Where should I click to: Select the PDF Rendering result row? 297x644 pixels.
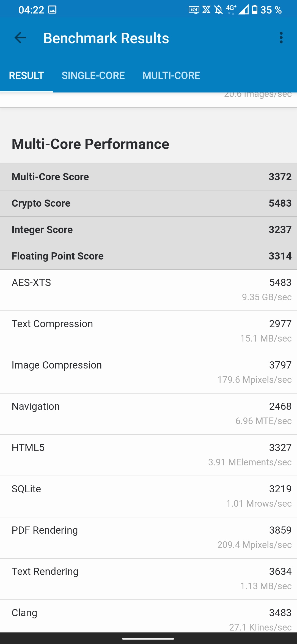148,537
